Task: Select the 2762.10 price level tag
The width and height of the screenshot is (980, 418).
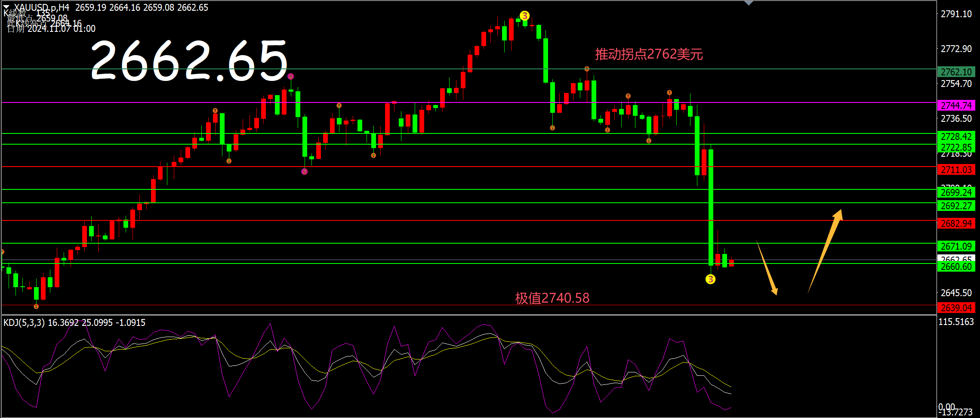Action: click(x=956, y=72)
